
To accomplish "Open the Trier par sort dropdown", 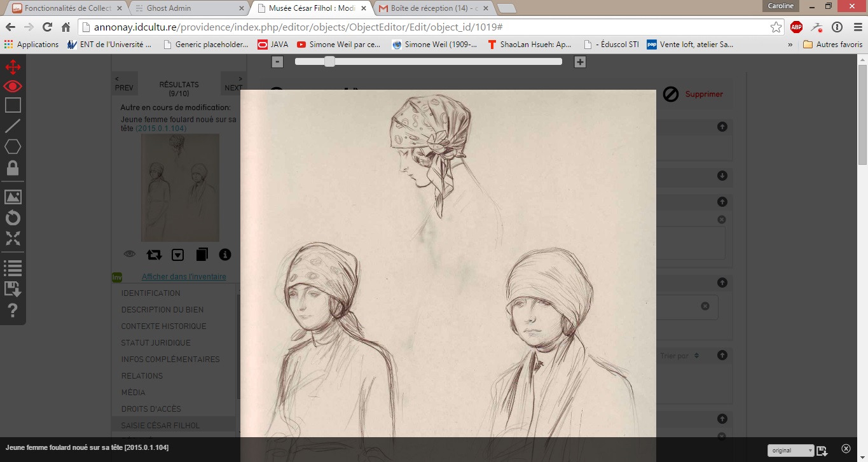I will tap(679, 356).
